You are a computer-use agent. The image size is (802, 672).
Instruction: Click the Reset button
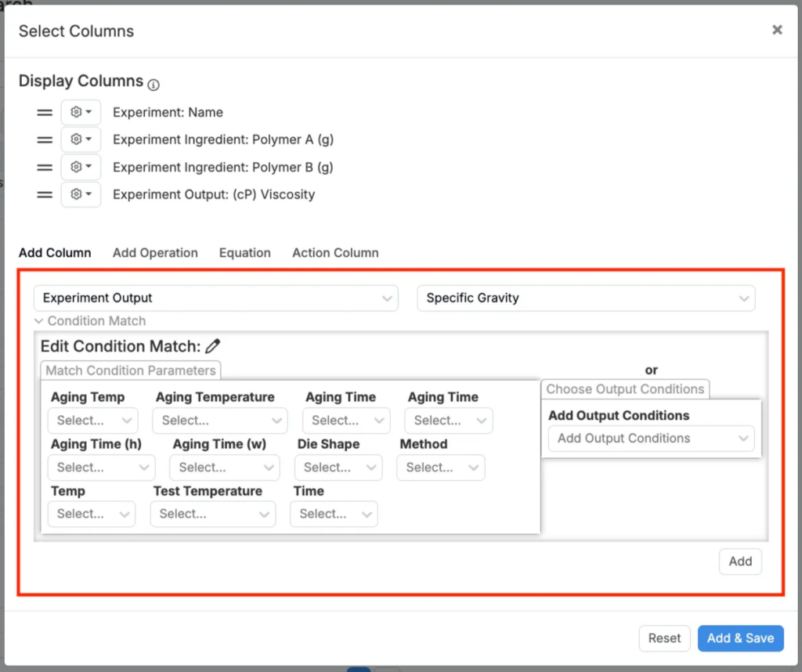pos(664,638)
